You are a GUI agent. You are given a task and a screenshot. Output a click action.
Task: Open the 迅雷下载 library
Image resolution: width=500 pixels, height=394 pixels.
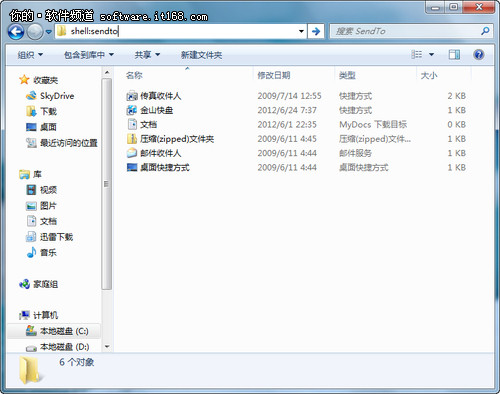coord(49,237)
